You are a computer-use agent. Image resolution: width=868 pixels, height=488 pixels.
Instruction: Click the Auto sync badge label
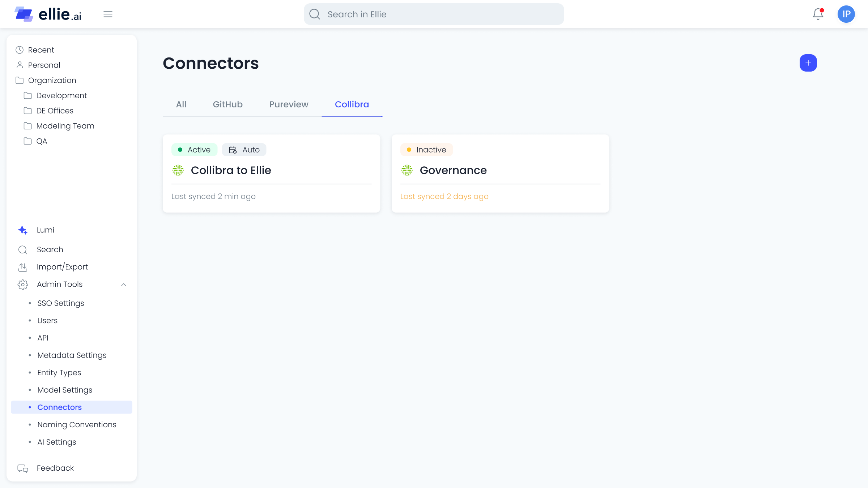tap(251, 150)
